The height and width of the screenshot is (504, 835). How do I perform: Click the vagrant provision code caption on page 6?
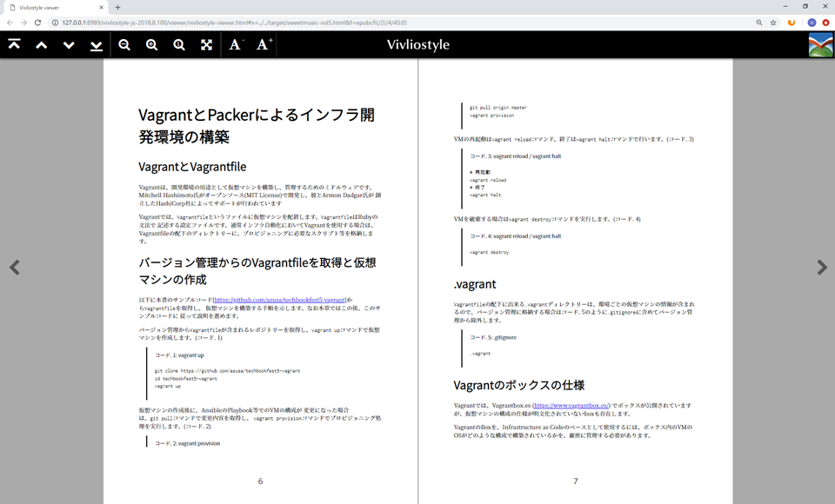[188, 443]
